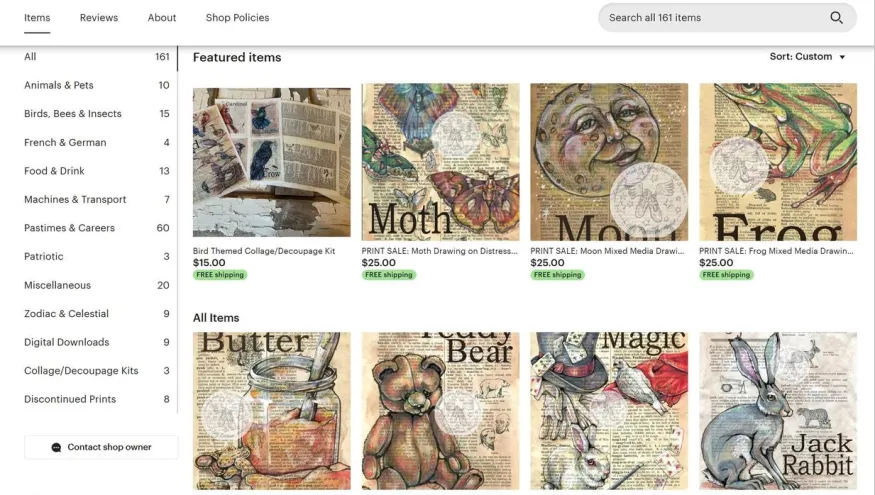Open the Digital Downloads category
Image resolution: width=875 pixels, height=495 pixels.
(97, 342)
